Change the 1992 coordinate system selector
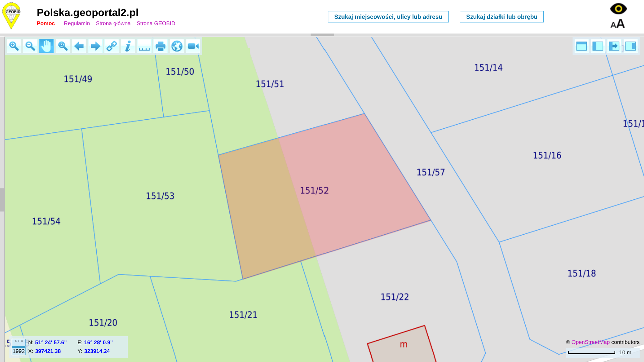The image size is (644, 362). click(19, 351)
